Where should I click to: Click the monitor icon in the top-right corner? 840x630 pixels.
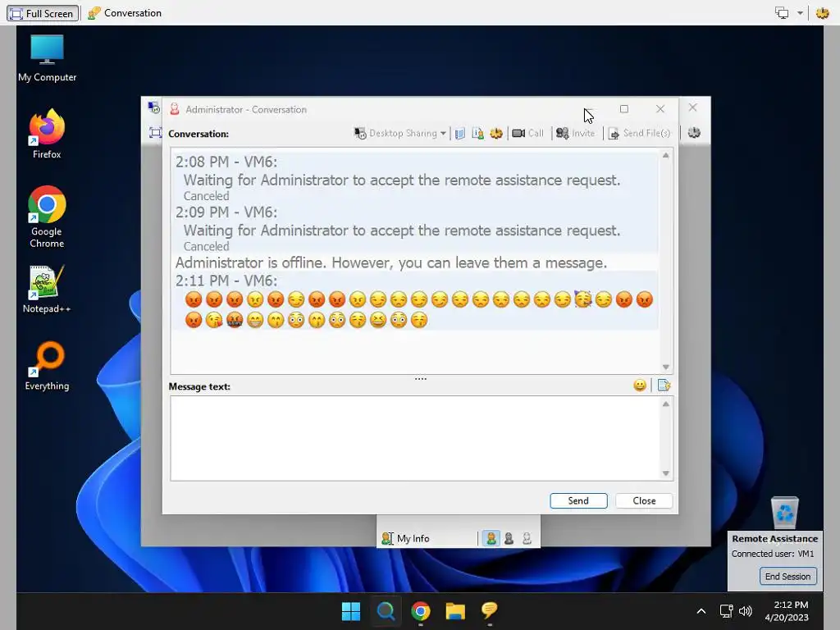coord(782,13)
